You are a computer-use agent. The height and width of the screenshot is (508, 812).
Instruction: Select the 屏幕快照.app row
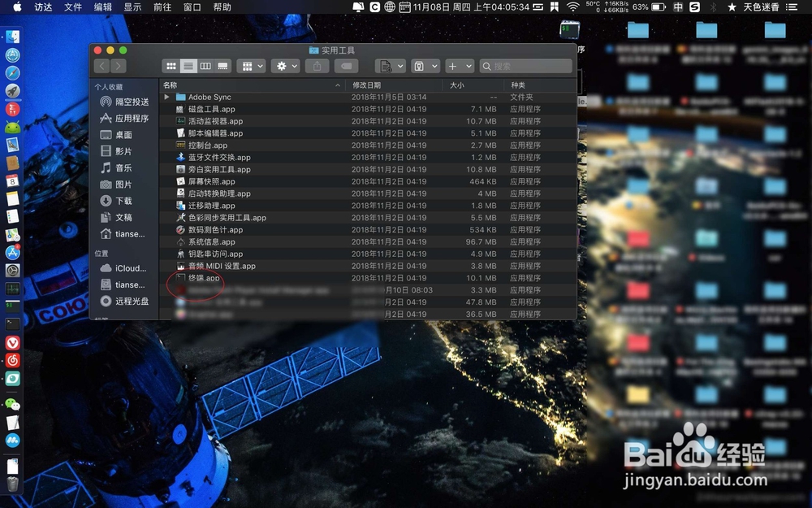368,181
